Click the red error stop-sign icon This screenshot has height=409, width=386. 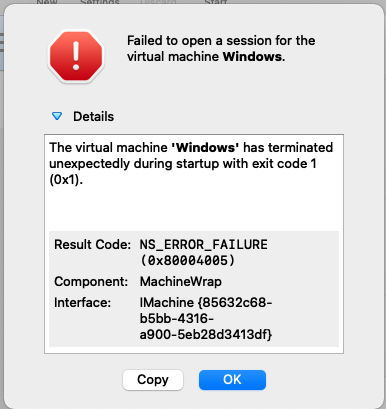76,56
